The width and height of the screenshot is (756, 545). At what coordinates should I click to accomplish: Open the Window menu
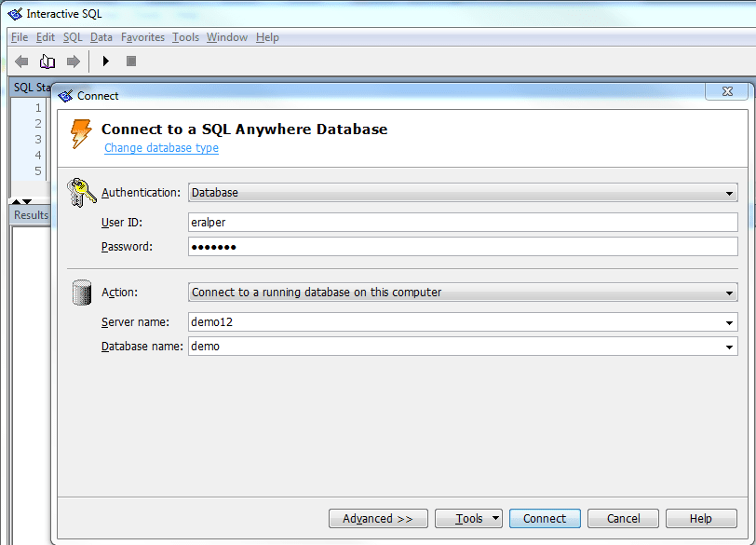(227, 37)
